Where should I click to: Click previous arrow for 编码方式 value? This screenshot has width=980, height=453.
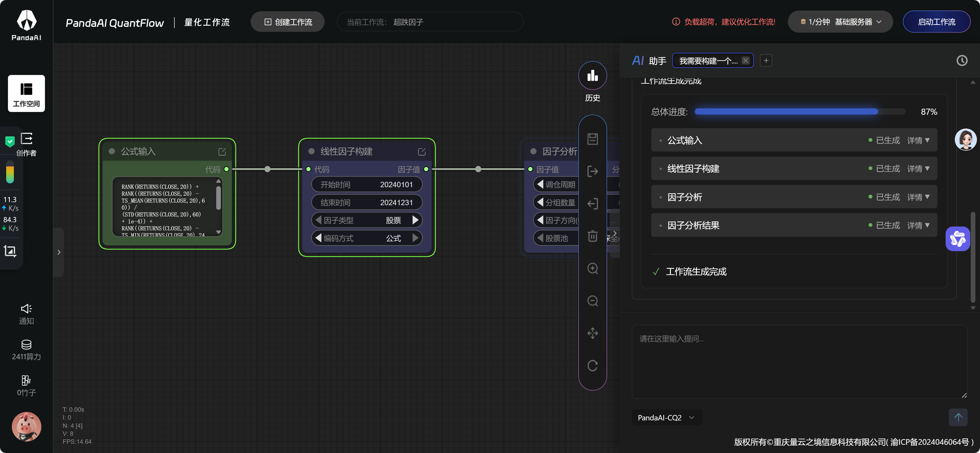tap(318, 238)
